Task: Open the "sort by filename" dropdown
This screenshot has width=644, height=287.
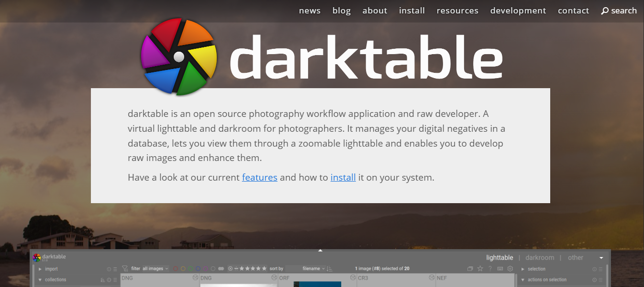Action: click(x=306, y=269)
